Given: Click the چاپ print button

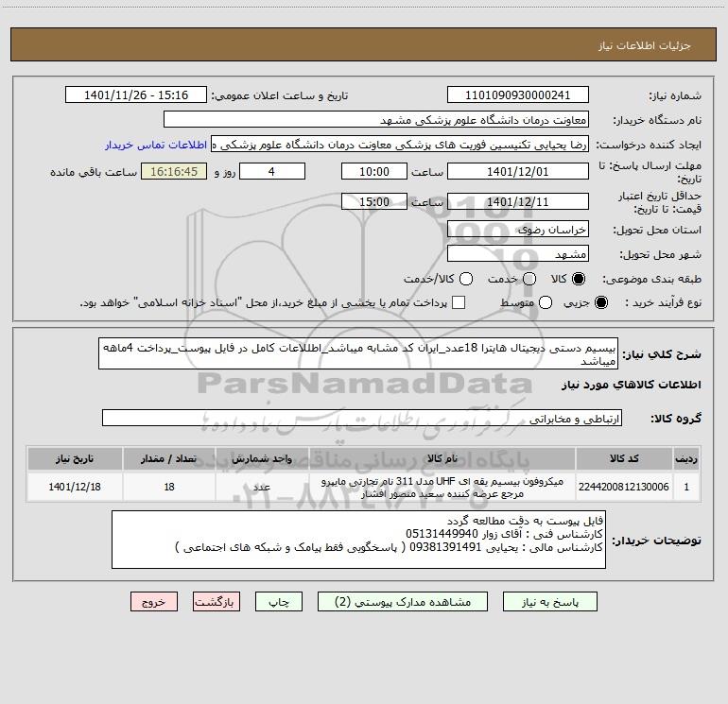Looking at the screenshot, I should [279, 602].
